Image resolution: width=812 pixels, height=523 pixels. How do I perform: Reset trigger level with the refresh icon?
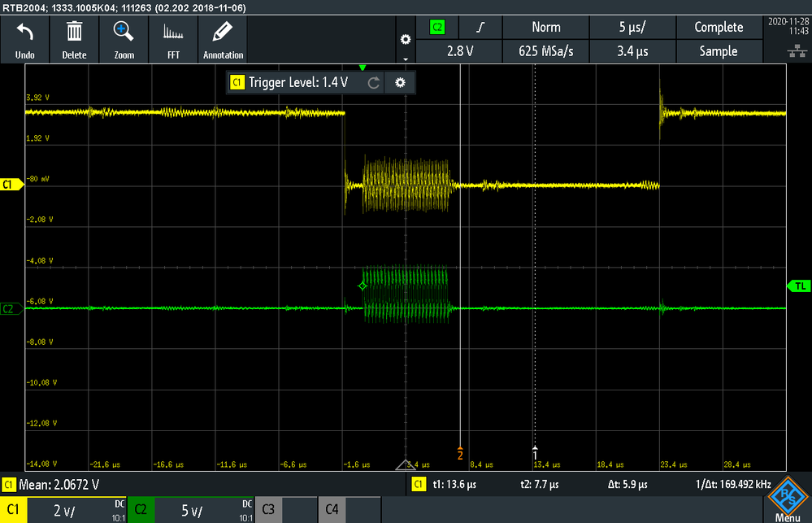373,83
